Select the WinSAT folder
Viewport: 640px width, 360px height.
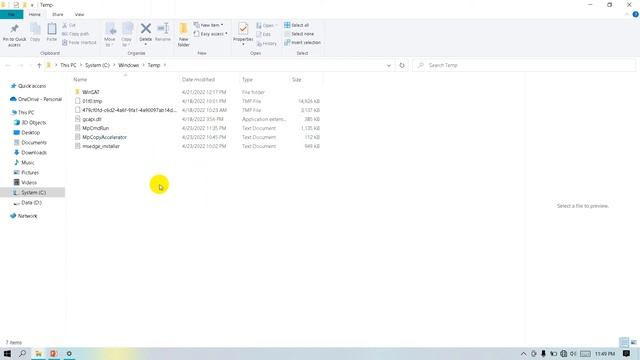[x=91, y=92]
